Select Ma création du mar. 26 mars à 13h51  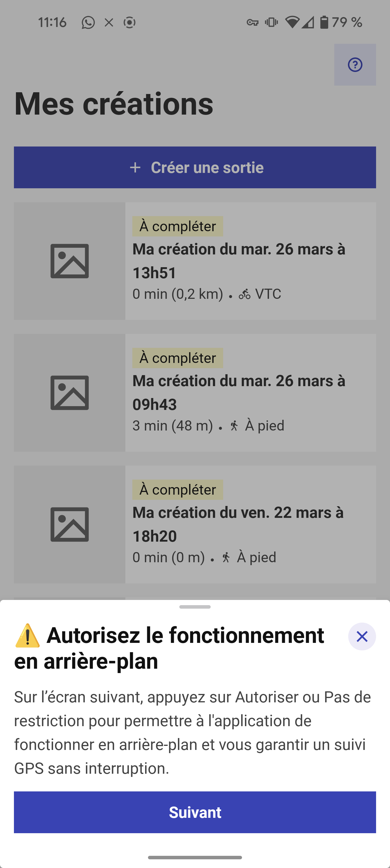coord(239,261)
